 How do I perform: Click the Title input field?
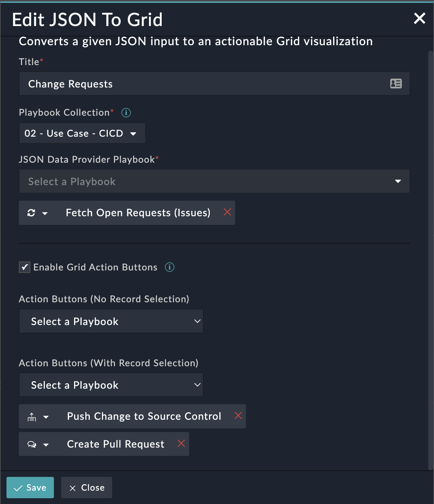pyautogui.click(x=203, y=84)
